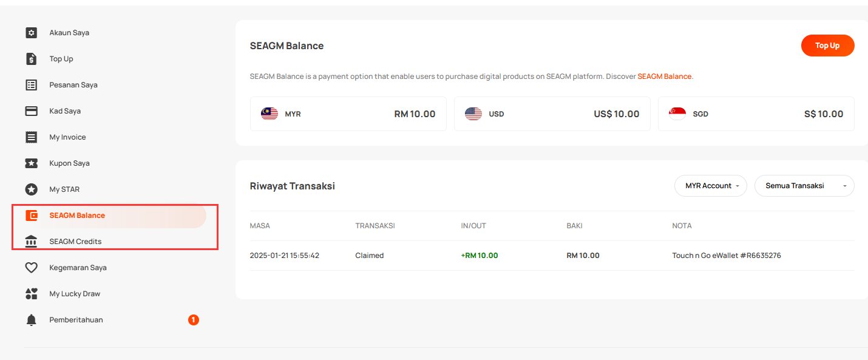Click the Kad Saya card icon
The height and width of the screenshot is (360, 868).
(x=32, y=111)
